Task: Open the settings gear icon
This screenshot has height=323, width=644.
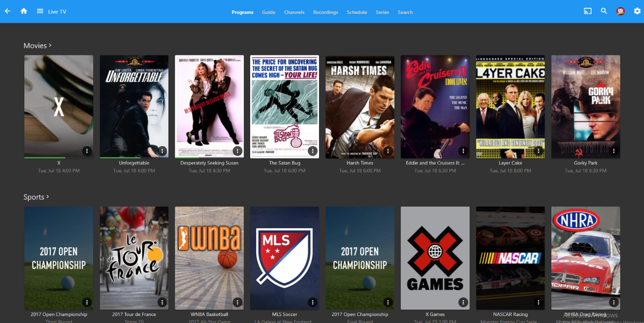Action: point(637,11)
